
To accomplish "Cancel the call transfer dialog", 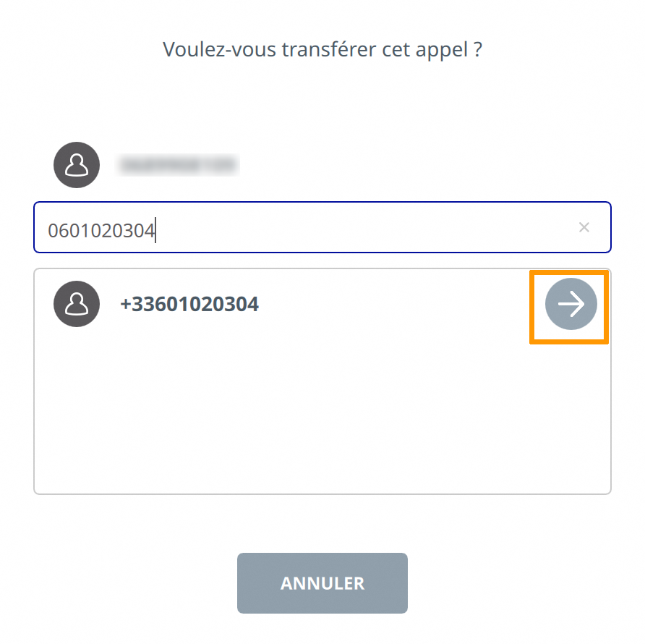I will pyautogui.click(x=322, y=583).
